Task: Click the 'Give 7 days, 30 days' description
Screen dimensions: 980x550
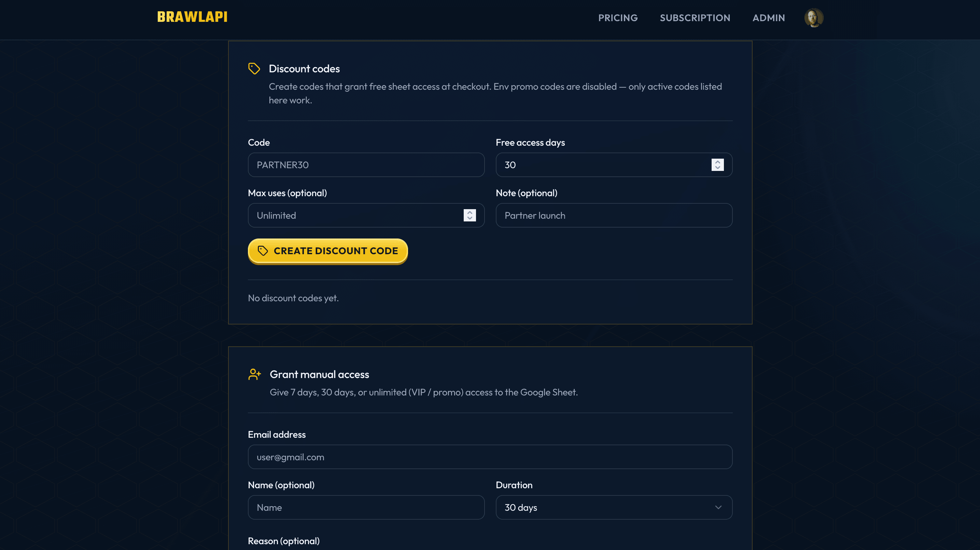Action: pyautogui.click(x=423, y=393)
